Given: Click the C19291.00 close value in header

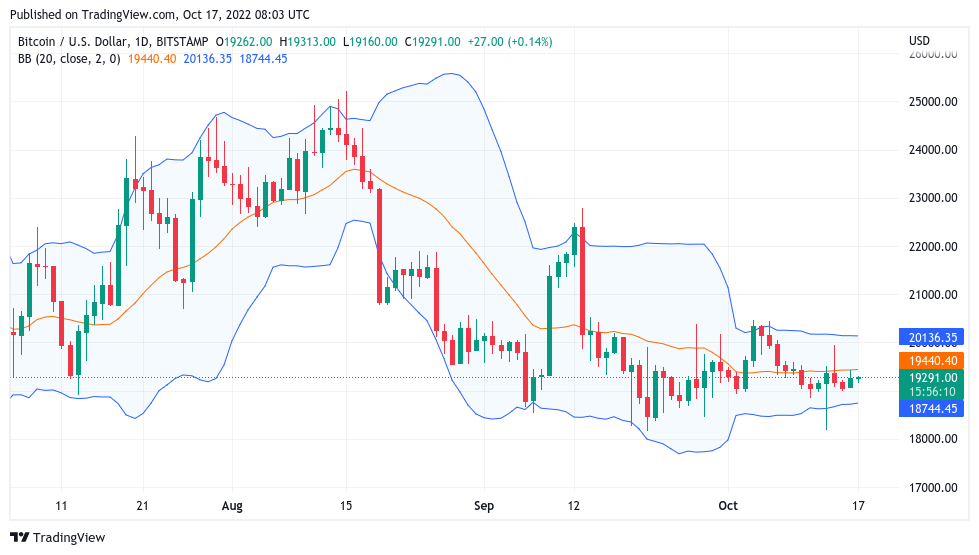Looking at the screenshot, I should [x=432, y=42].
